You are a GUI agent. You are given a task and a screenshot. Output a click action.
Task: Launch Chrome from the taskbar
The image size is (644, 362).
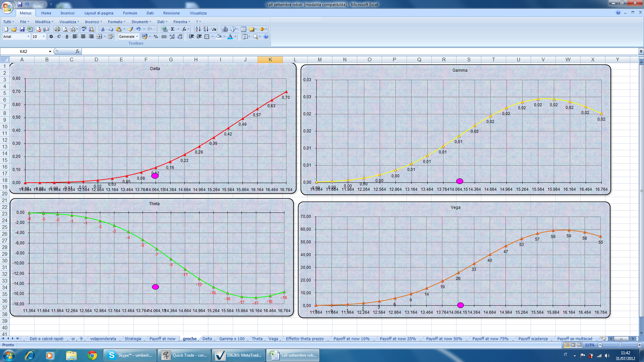click(x=92, y=355)
